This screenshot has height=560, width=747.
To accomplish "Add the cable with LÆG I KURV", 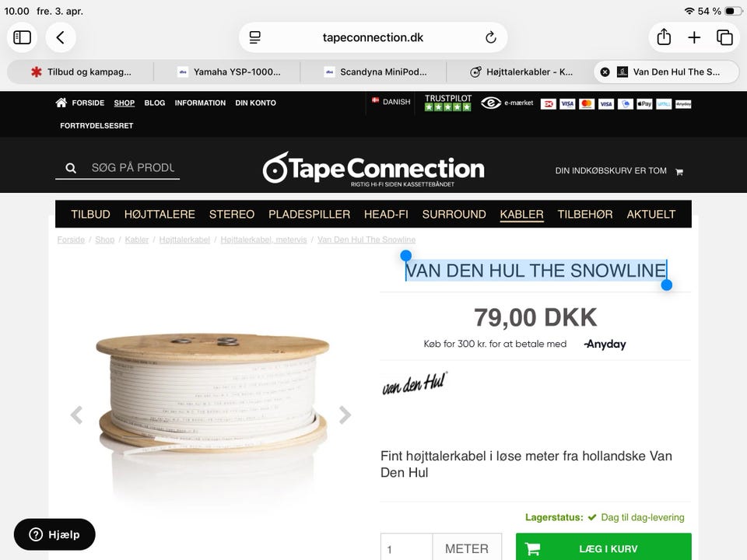I will click(604, 548).
